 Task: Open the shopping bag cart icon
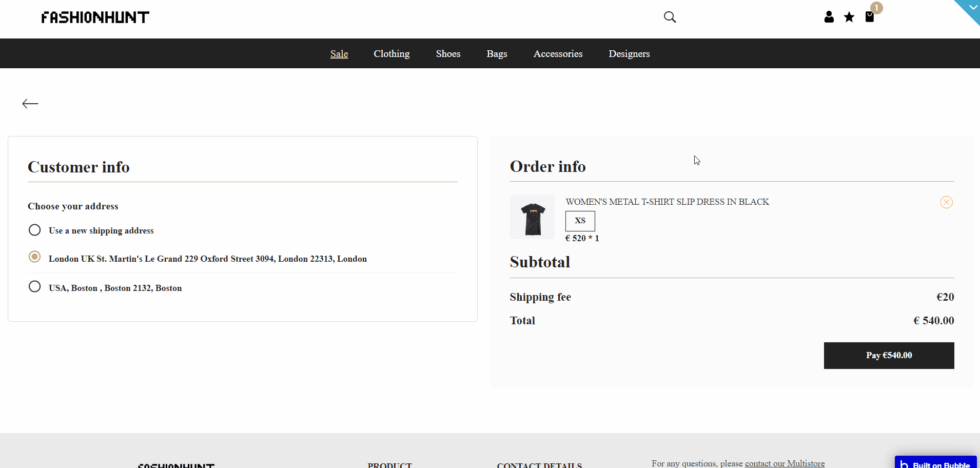[x=870, y=17]
